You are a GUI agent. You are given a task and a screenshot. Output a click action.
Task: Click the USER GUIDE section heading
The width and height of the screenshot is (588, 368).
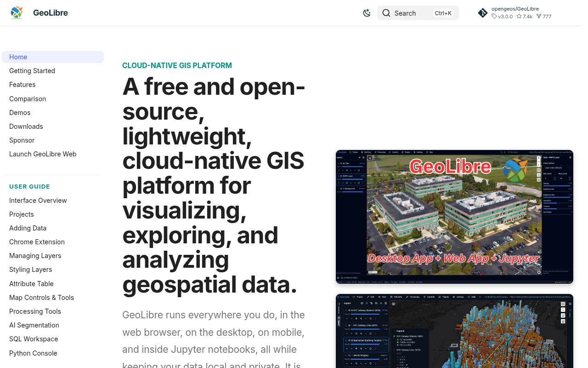click(29, 187)
